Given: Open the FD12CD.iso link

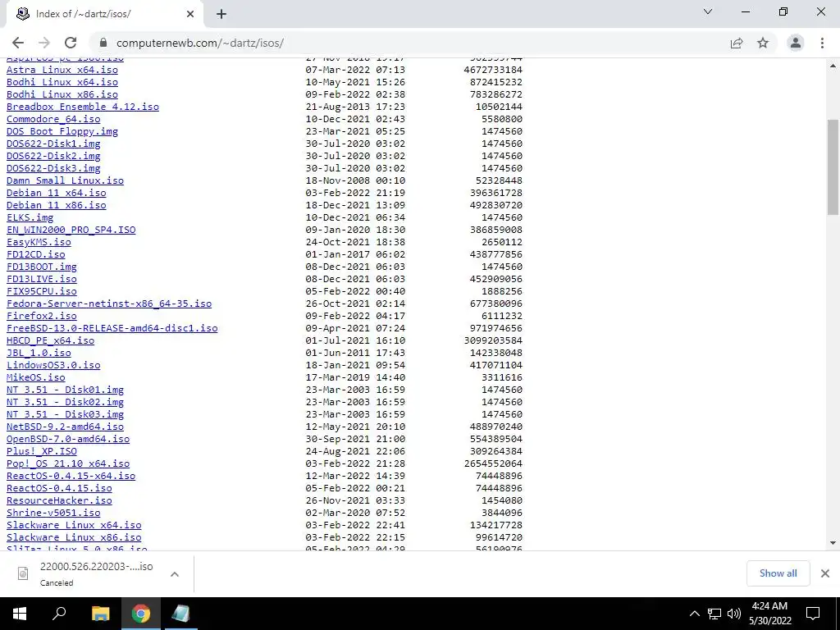Looking at the screenshot, I should (36, 254).
